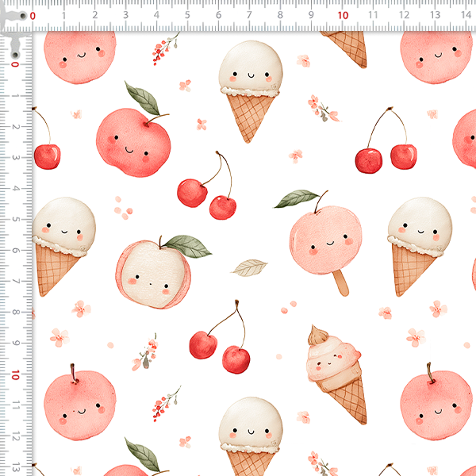Select number 12 on the horizontal ruler

(x=404, y=15)
